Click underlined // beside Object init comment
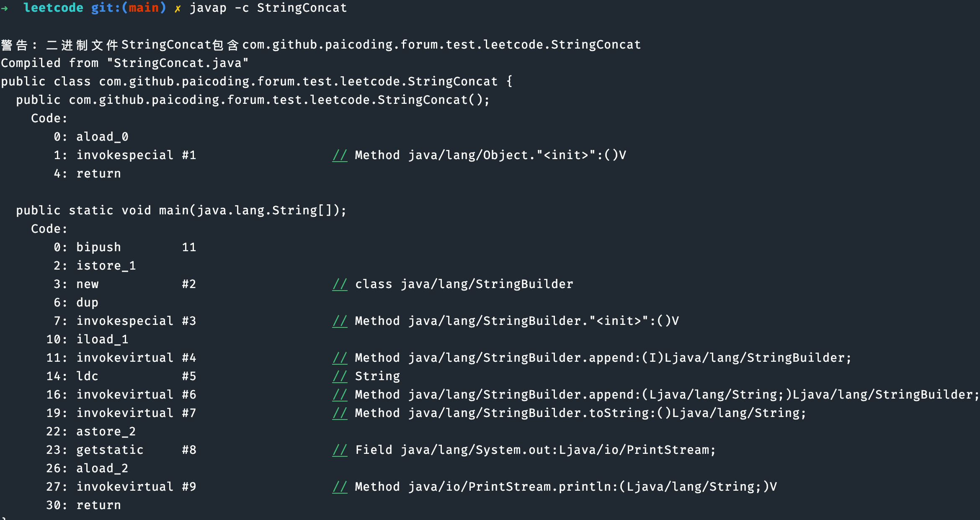 tap(340, 155)
